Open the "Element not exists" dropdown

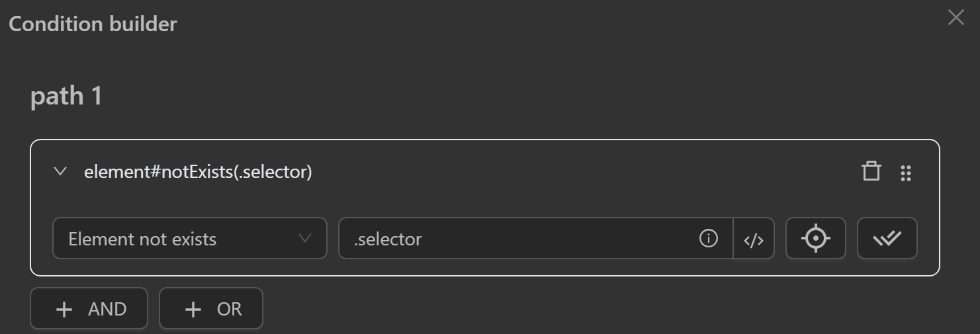pyautogui.click(x=189, y=238)
